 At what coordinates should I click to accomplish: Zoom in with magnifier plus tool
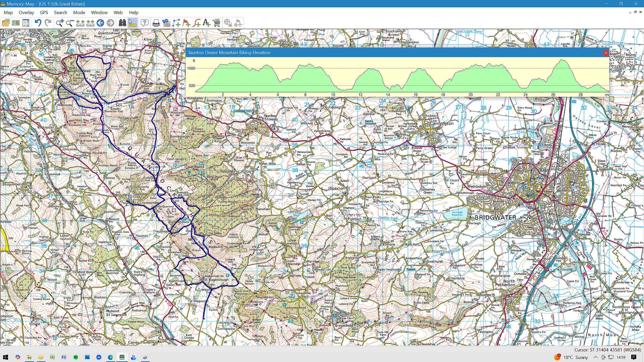point(60,23)
